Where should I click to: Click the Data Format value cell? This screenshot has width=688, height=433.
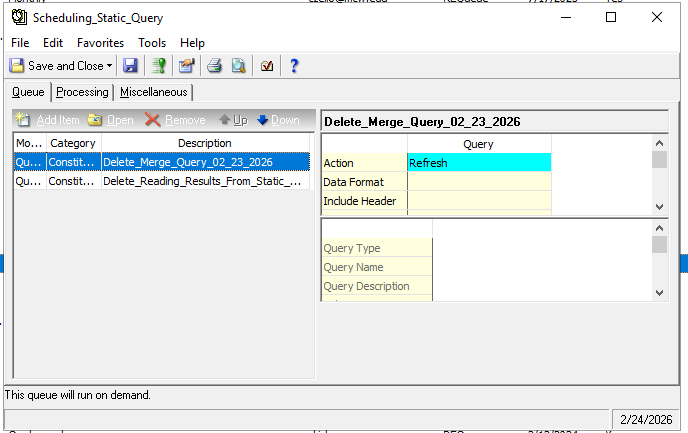coord(479,182)
